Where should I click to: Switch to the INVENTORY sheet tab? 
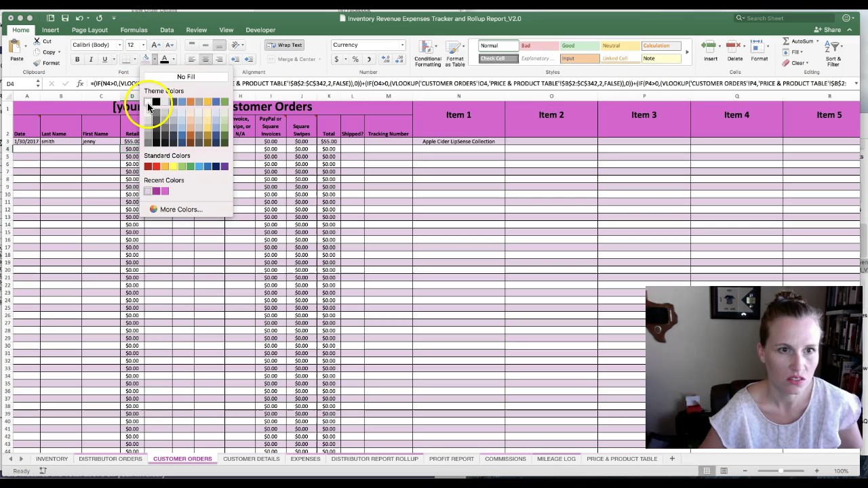click(x=52, y=459)
